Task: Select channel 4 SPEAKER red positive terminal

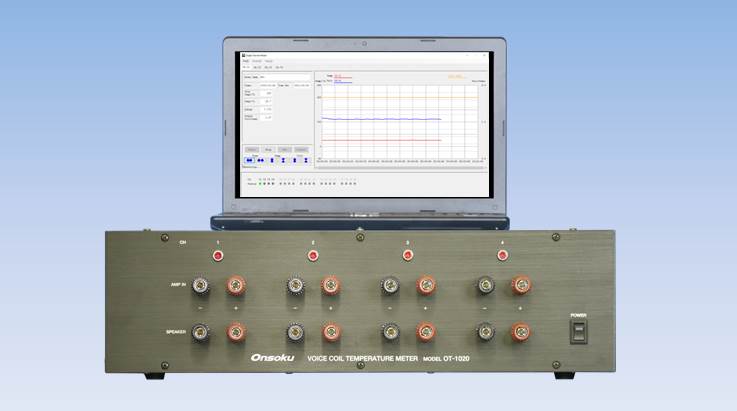Action: pos(521,332)
